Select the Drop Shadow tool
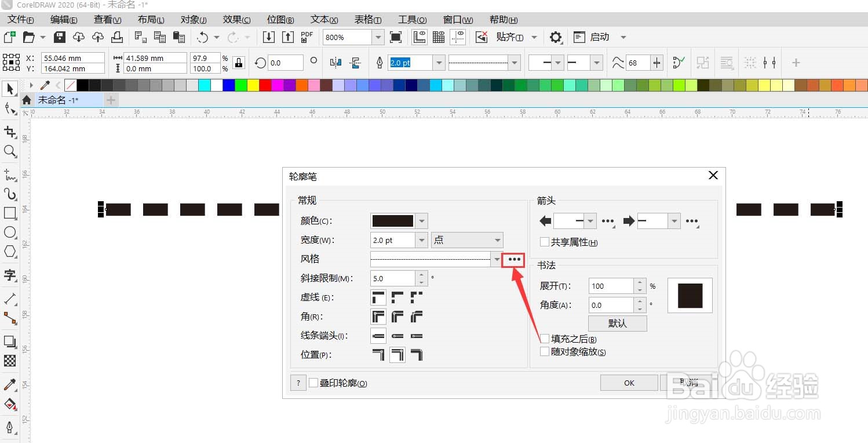This screenshot has width=868, height=443. 10,342
